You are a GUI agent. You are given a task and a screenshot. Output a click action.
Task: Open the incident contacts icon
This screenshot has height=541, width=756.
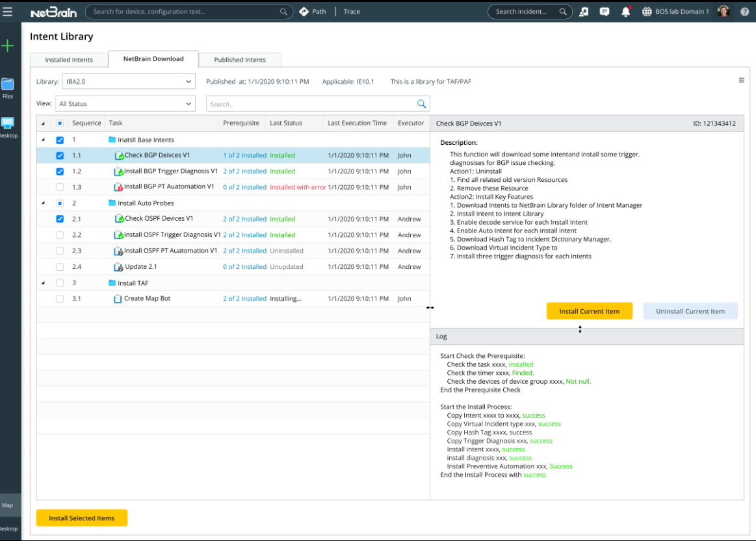click(583, 12)
